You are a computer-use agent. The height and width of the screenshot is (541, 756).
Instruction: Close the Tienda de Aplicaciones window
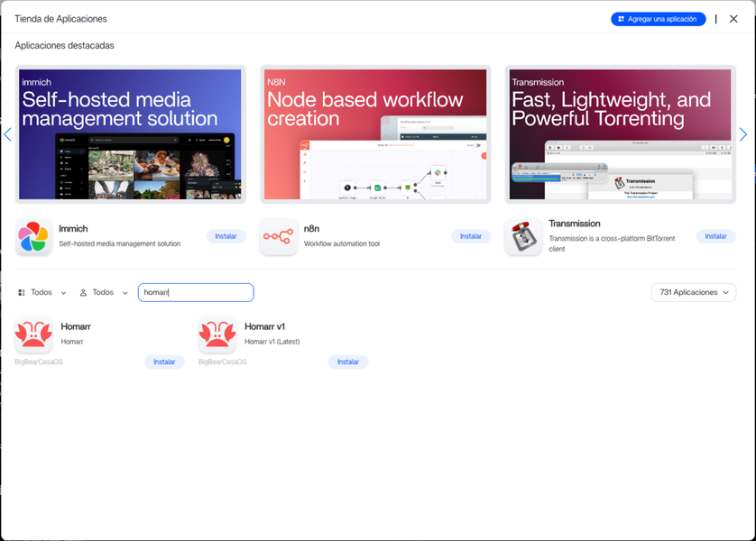pyautogui.click(x=733, y=19)
